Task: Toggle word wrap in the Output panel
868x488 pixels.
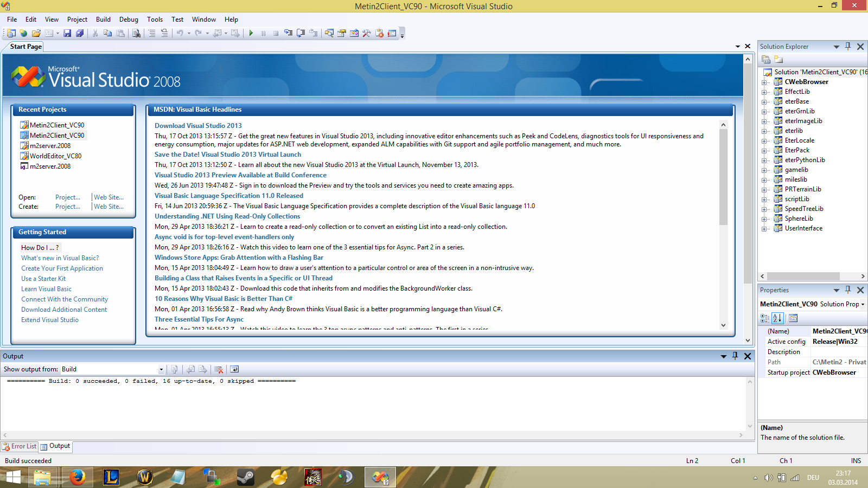Action: [x=234, y=369]
